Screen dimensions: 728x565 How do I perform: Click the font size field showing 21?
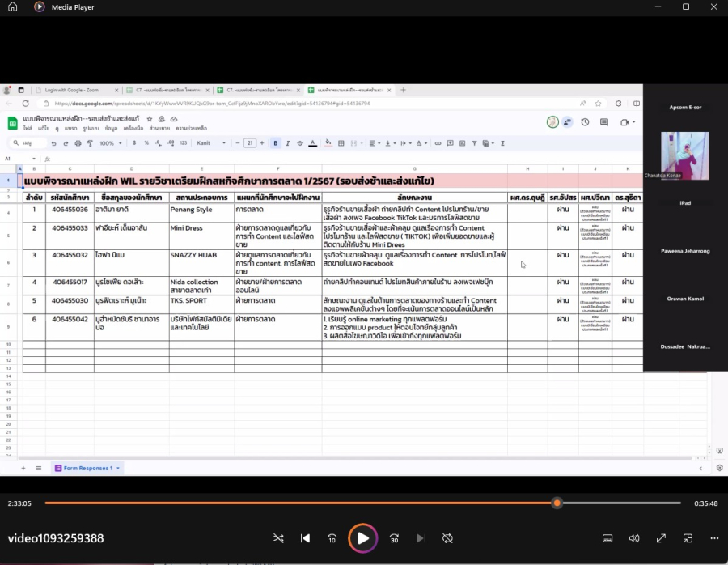(250, 143)
